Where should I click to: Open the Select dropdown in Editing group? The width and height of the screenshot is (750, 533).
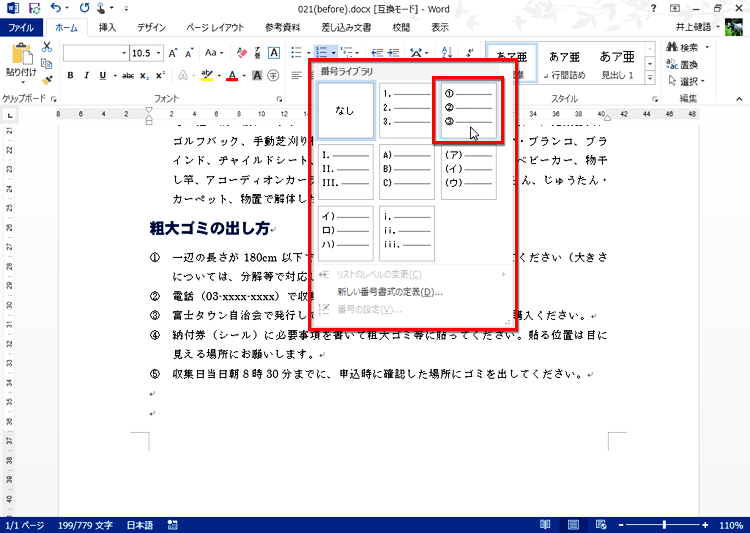(x=685, y=81)
